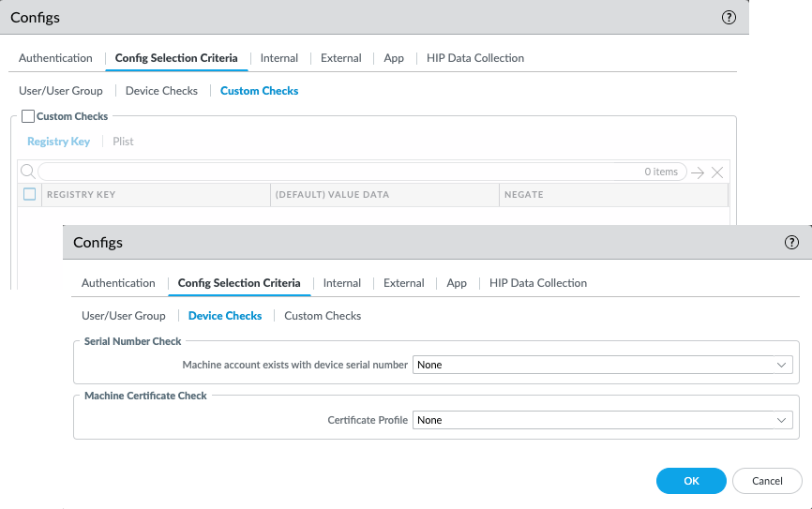812x509 pixels.
Task: Open the device serial number dropdown
Action: click(604, 365)
